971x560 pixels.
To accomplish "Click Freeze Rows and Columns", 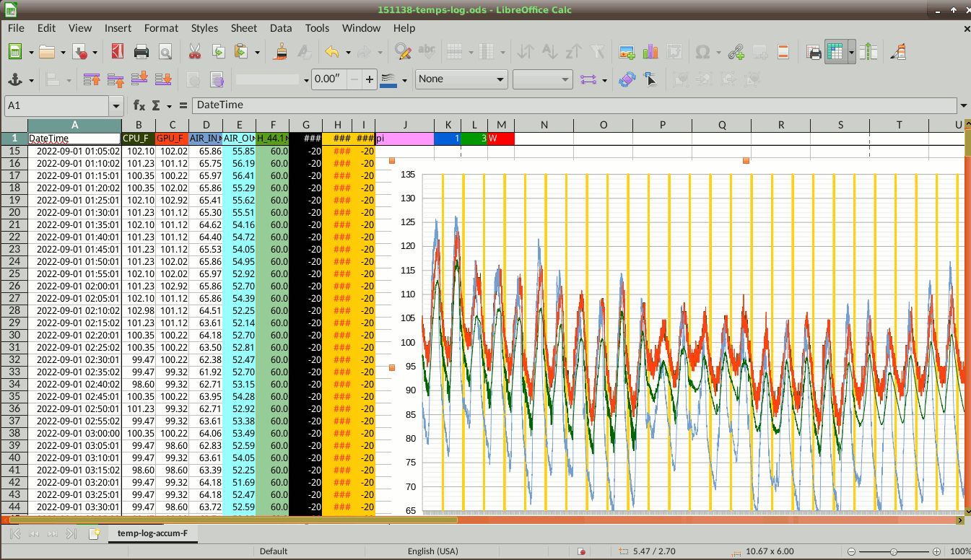I will coord(835,52).
